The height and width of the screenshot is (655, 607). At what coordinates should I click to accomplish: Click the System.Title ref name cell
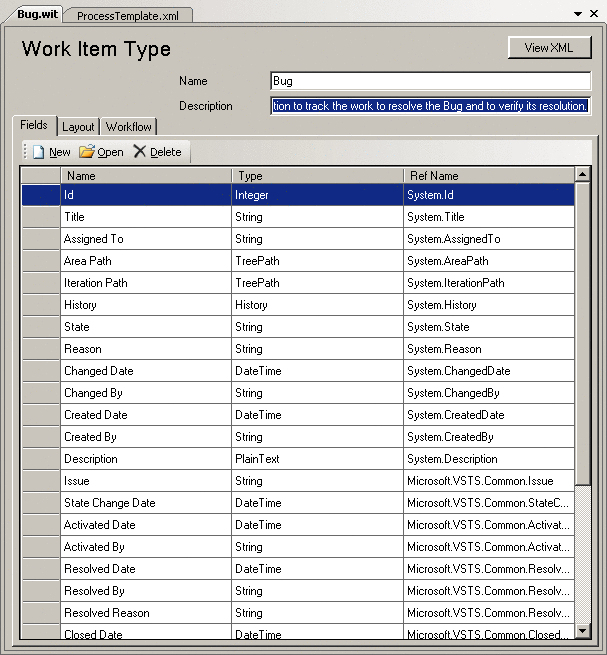pyautogui.click(x=489, y=217)
